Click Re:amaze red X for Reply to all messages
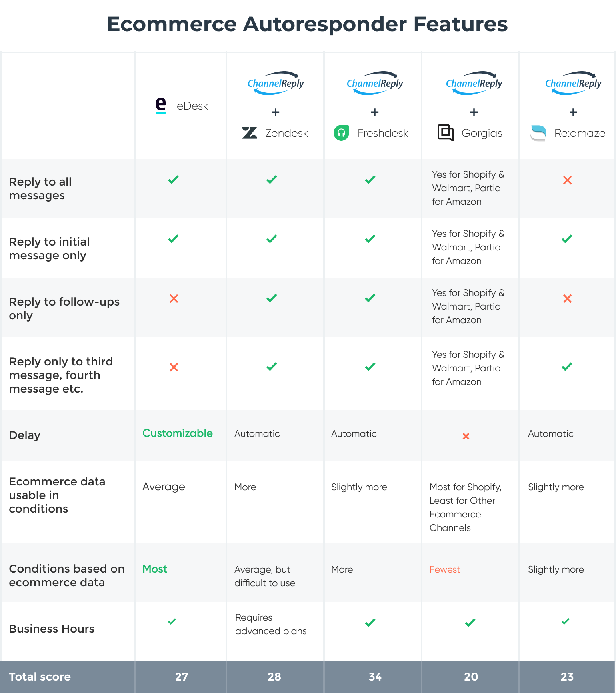 [x=567, y=180]
